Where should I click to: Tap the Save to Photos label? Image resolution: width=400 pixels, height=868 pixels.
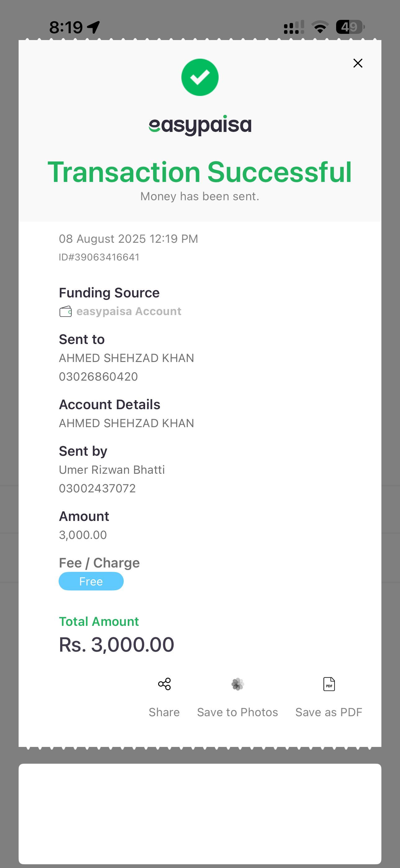tap(238, 712)
